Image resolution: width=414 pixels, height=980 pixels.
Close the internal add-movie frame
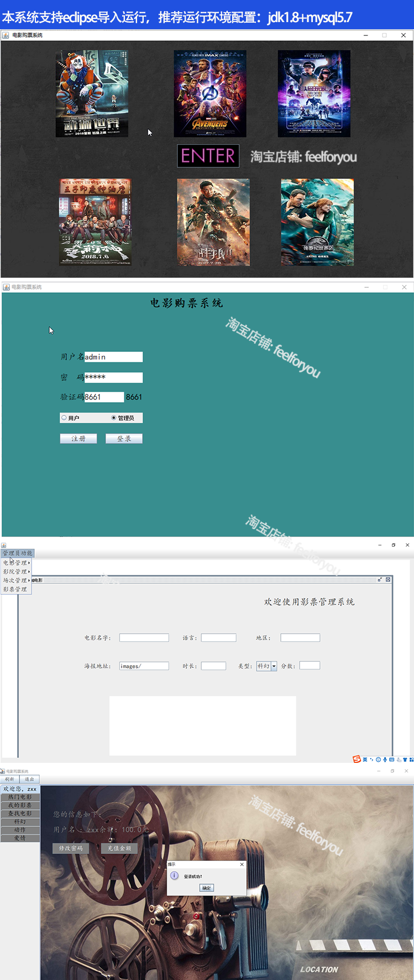[388, 579]
